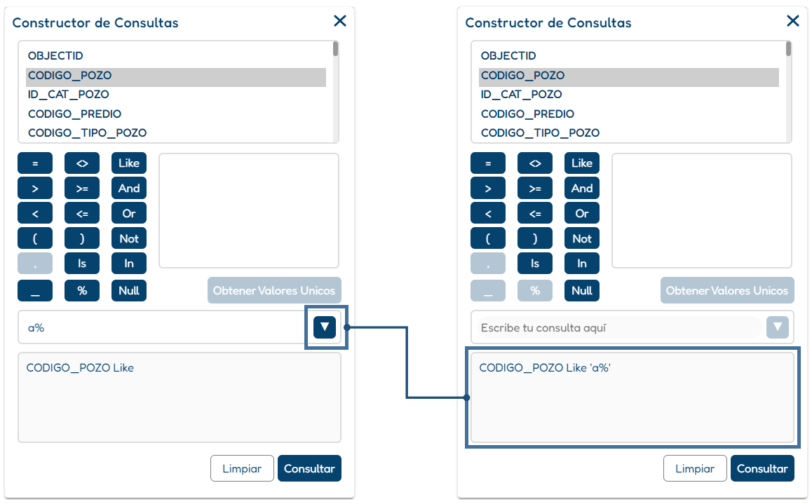Click the equals operator in left panel
The image size is (812, 504).
click(35, 163)
